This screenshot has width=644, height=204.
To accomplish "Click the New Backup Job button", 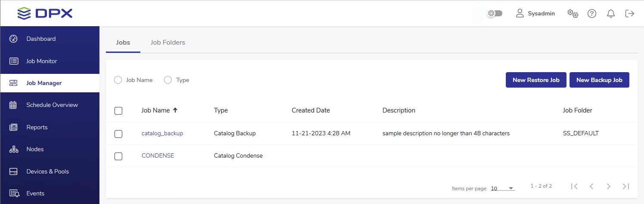I will (599, 80).
